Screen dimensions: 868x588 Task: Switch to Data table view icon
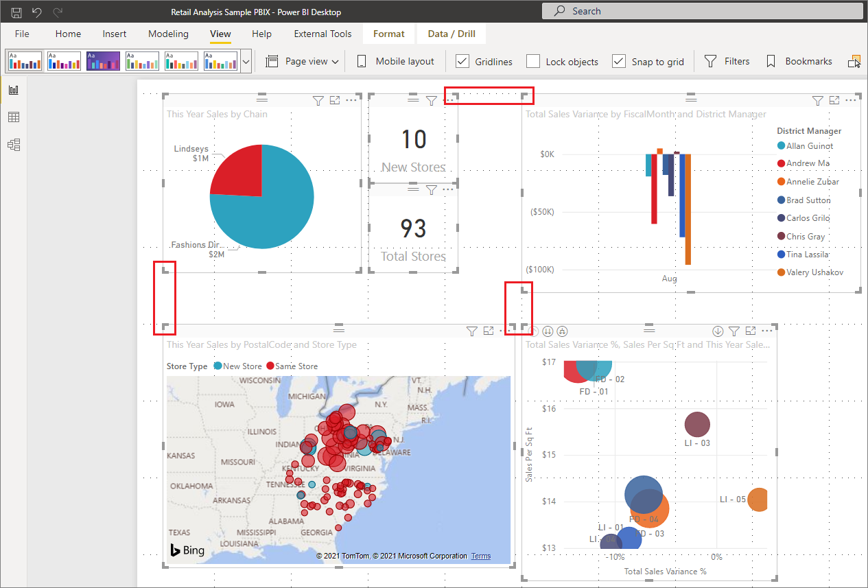pyautogui.click(x=14, y=117)
